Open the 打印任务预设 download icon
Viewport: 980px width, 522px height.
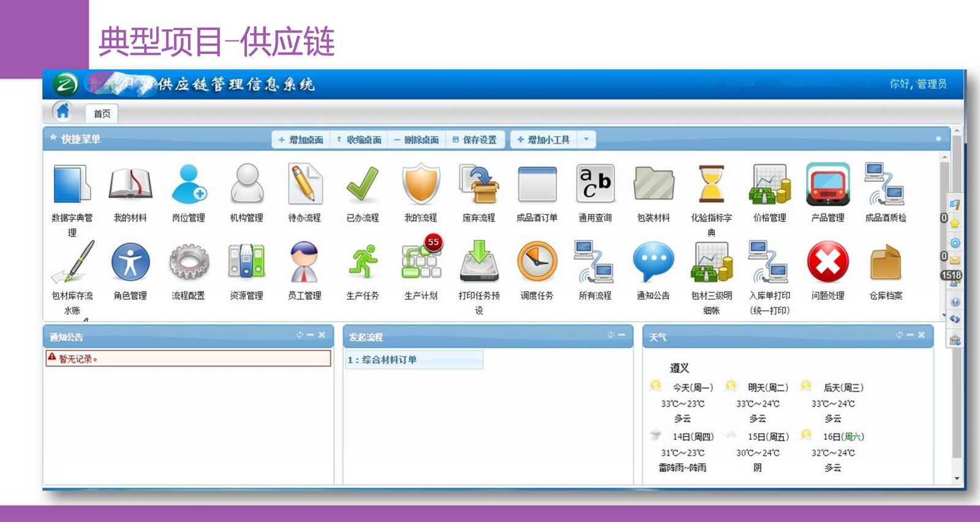tap(479, 262)
